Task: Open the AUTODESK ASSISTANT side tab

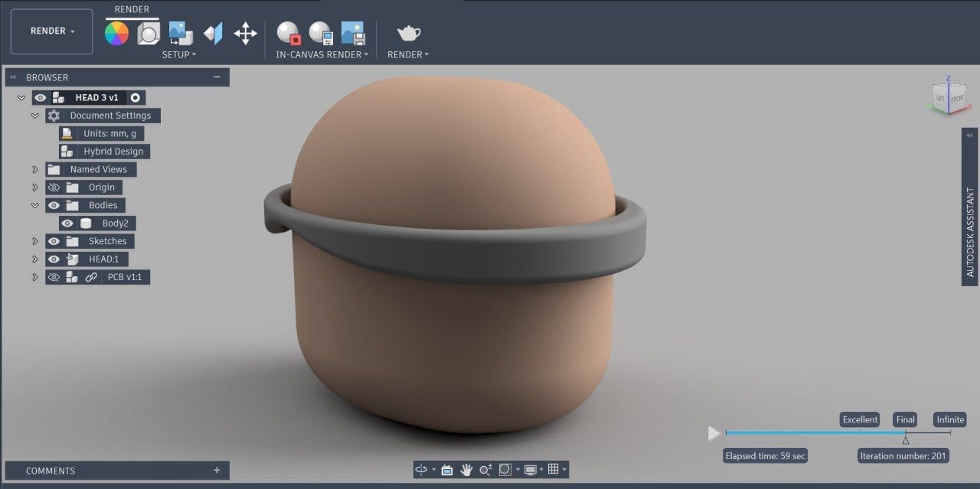Action: pyautogui.click(x=970, y=232)
